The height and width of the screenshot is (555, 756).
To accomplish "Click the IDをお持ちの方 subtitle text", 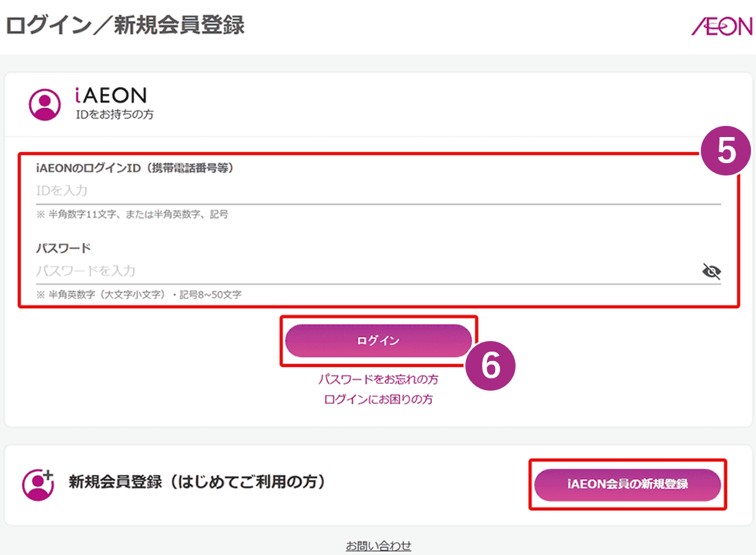I will tap(114, 116).
